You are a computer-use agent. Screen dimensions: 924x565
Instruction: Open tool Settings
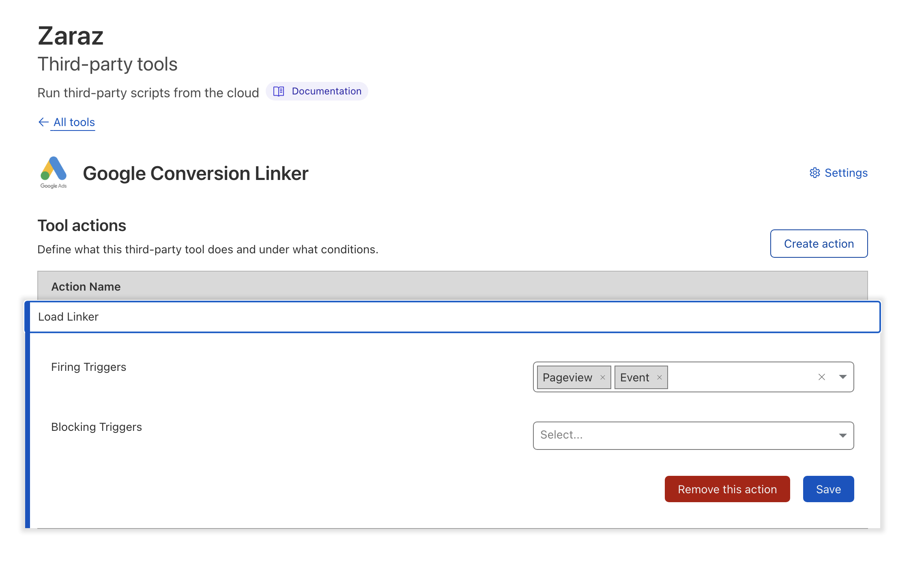[838, 173]
